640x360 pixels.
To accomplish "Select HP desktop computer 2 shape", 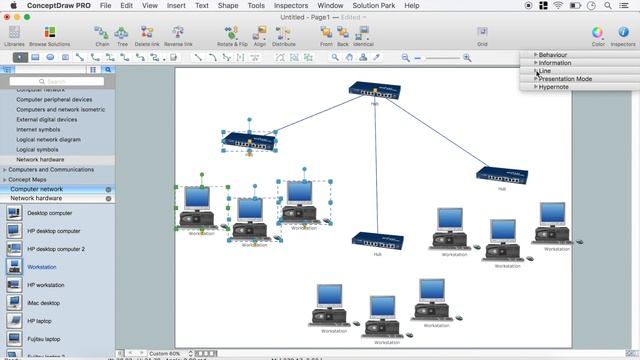I will 45,249.
